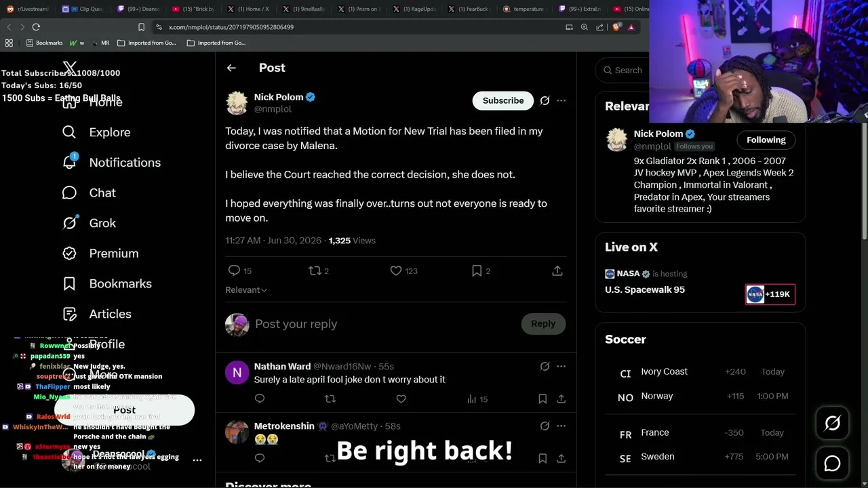Open Notifications in the X sidebar
The width and height of the screenshot is (868, 488).
(x=111, y=163)
